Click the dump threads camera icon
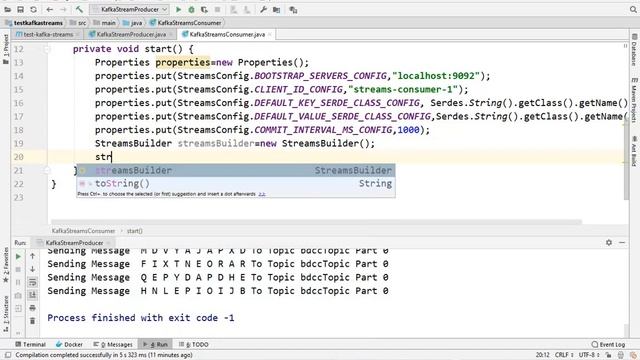This screenshot has width=640, height=360. [18, 296]
